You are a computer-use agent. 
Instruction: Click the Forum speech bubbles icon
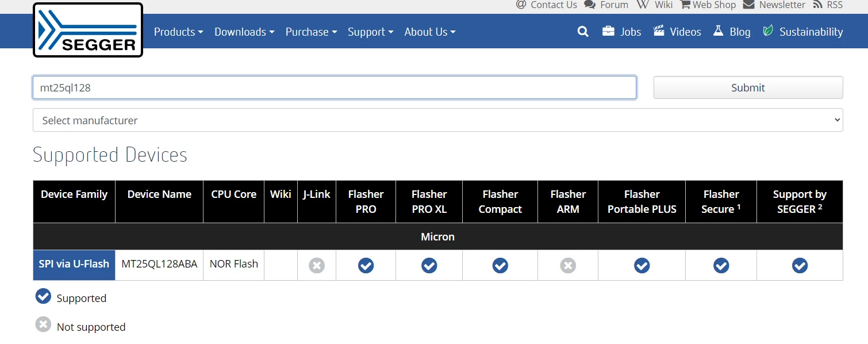click(x=590, y=5)
